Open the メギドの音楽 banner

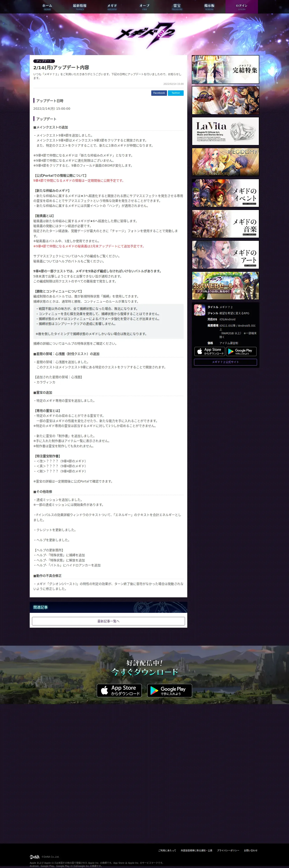[x=225, y=224]
